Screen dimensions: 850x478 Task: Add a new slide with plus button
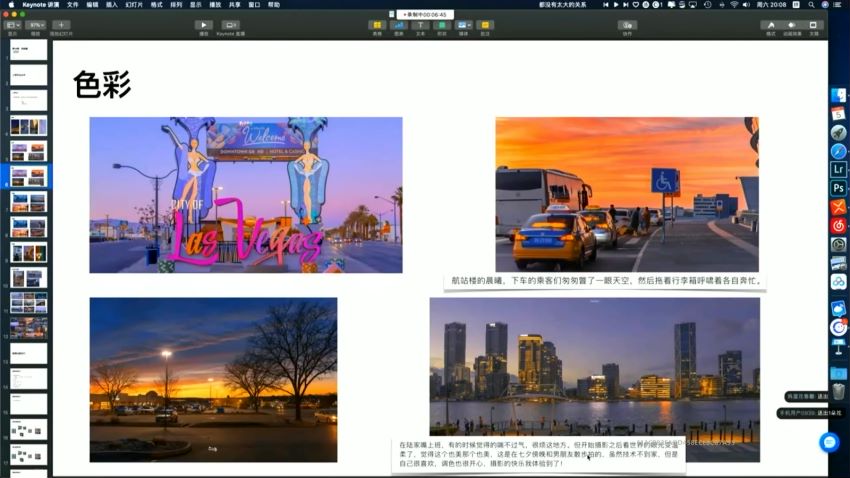pos(61,25)
